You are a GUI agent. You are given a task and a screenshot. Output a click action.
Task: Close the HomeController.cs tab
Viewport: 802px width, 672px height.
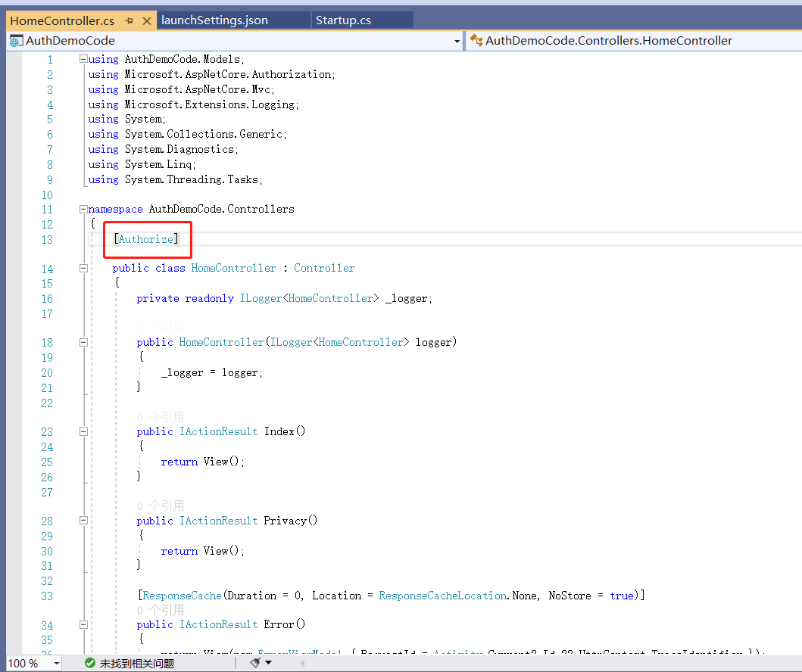tap(147, 21)
